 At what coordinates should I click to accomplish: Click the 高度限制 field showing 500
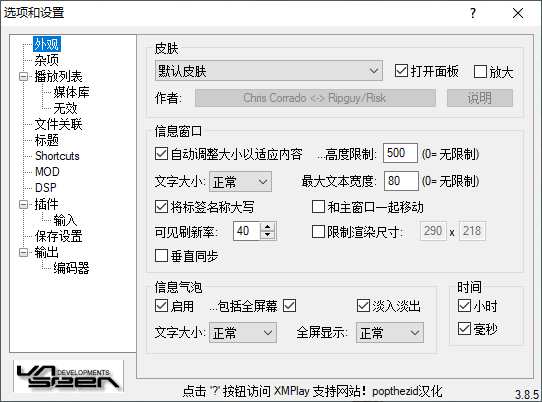(400, 153)
